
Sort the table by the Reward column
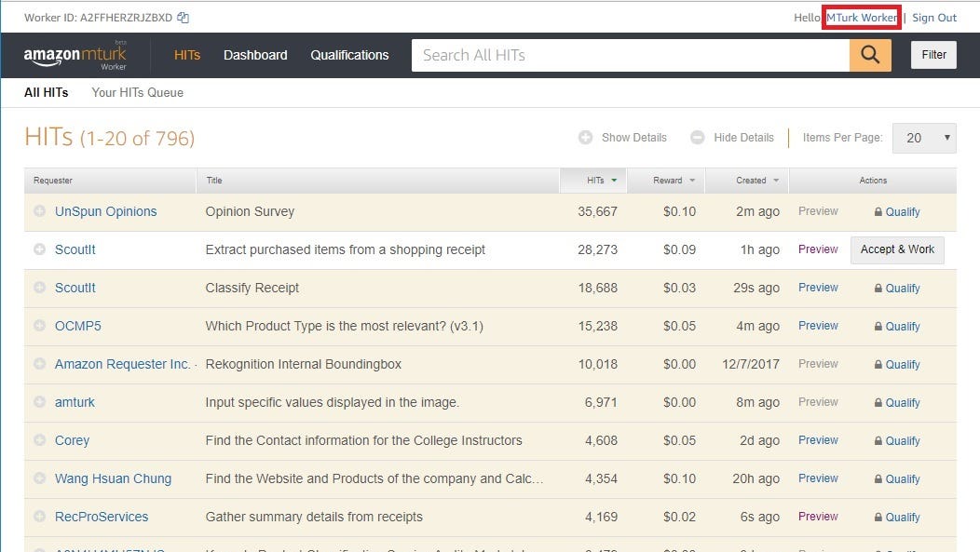[x=667, y=181]
